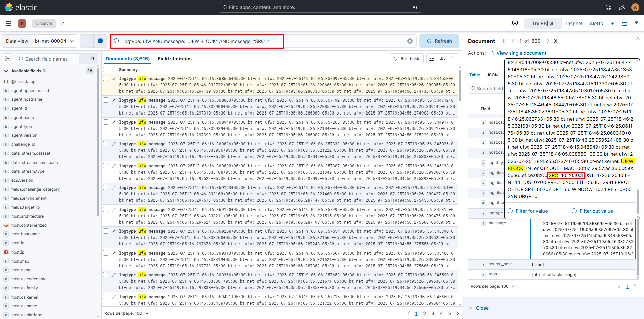This screenshot has height=319, width=644.
Task: Collapse the Available fields section
Action: tap(6, 71)
